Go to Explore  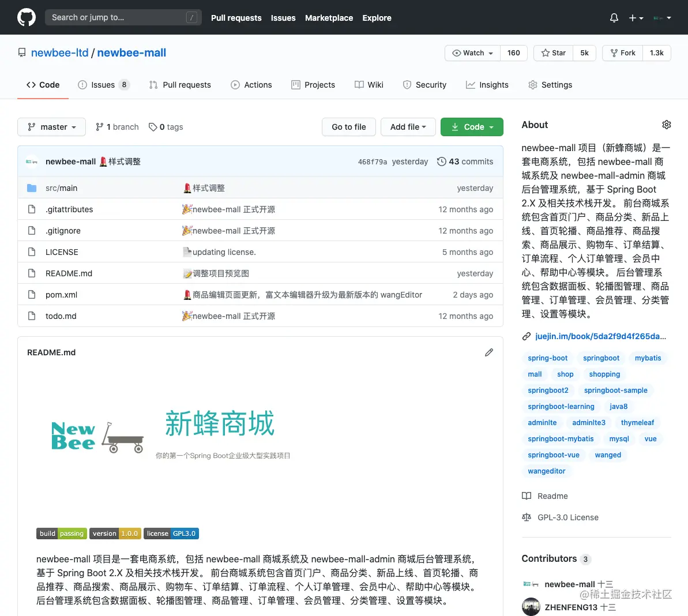click(377, 18)
